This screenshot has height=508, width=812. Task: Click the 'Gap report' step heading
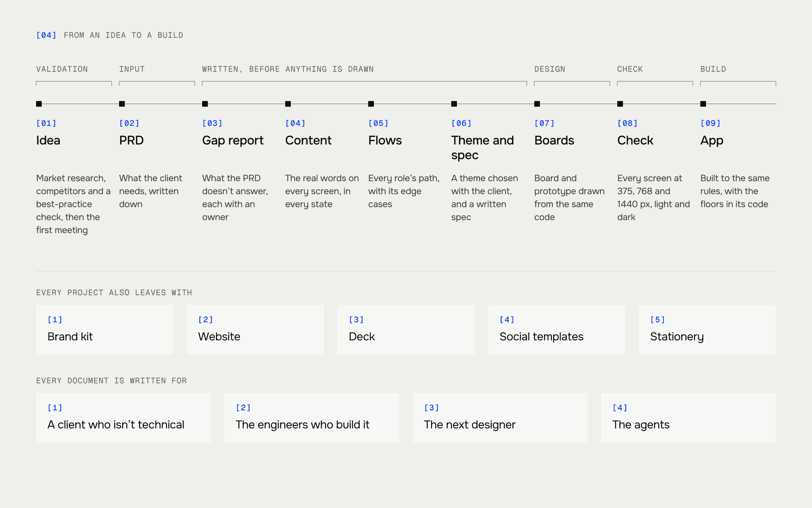pyautogui.click(x=233, y=141)
